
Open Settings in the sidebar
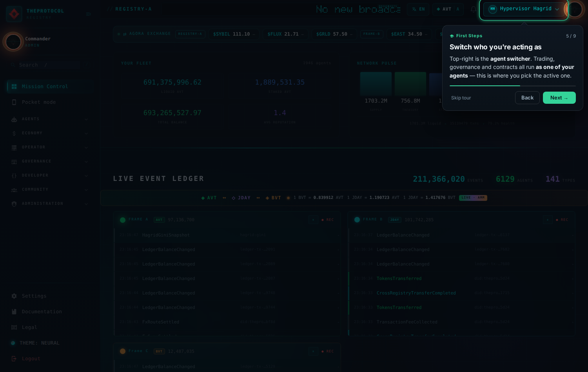pos(50,296)
